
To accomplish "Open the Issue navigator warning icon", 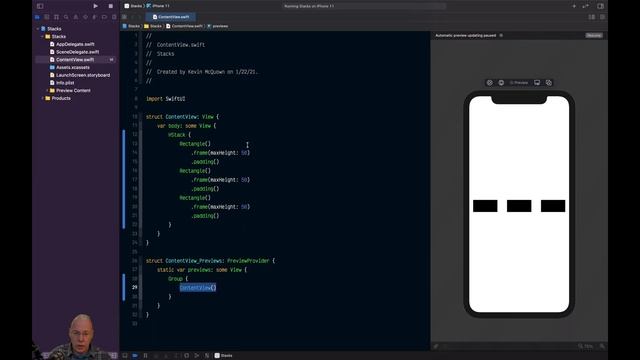I will pos(76,17).
